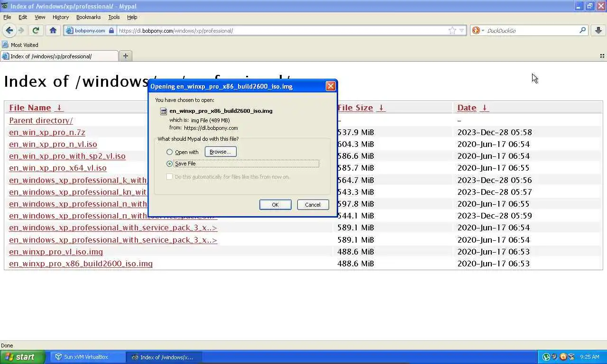Bookmark this page with the star icon
This screenshot has height=364, width=607.
(x=452, y=30)
